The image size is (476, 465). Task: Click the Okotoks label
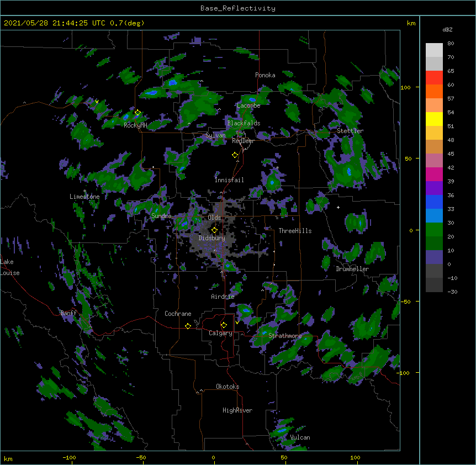tap(228, 387)
